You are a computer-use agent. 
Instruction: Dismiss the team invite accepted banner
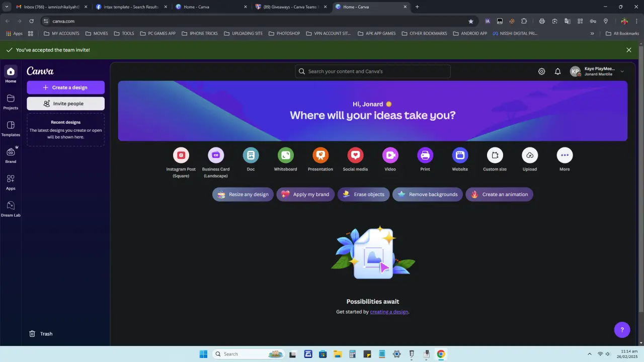pos(629,50)
